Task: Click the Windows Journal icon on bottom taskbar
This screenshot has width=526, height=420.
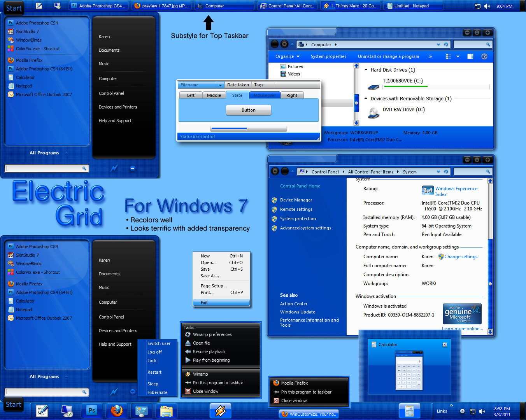Action: [x=42, y=411]
